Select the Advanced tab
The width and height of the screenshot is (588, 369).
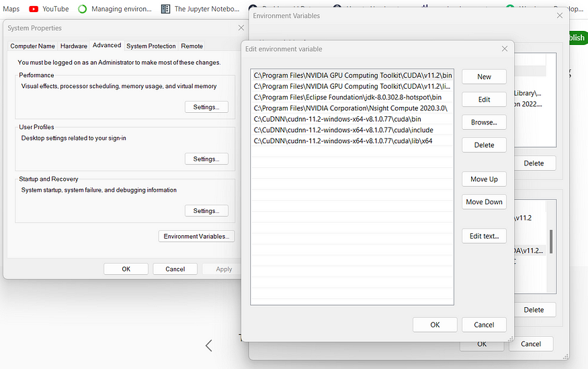point(107,46)
